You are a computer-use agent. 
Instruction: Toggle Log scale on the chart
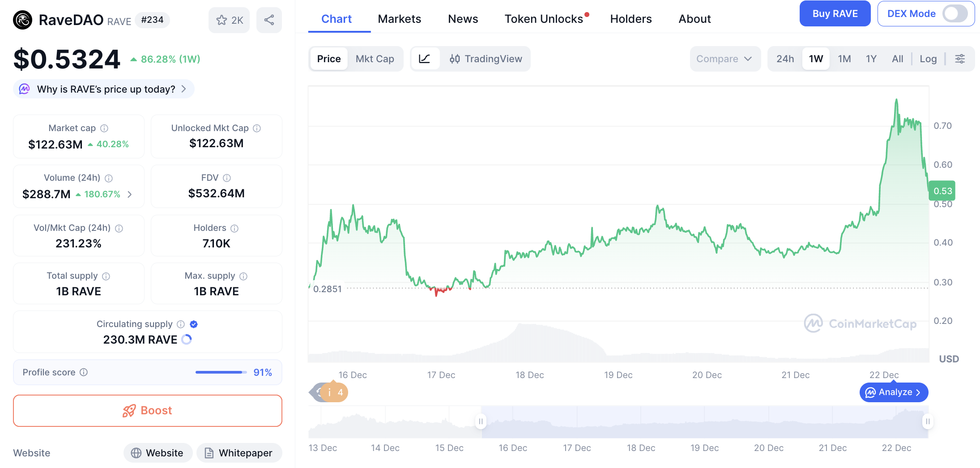click(x=928, y=59)
